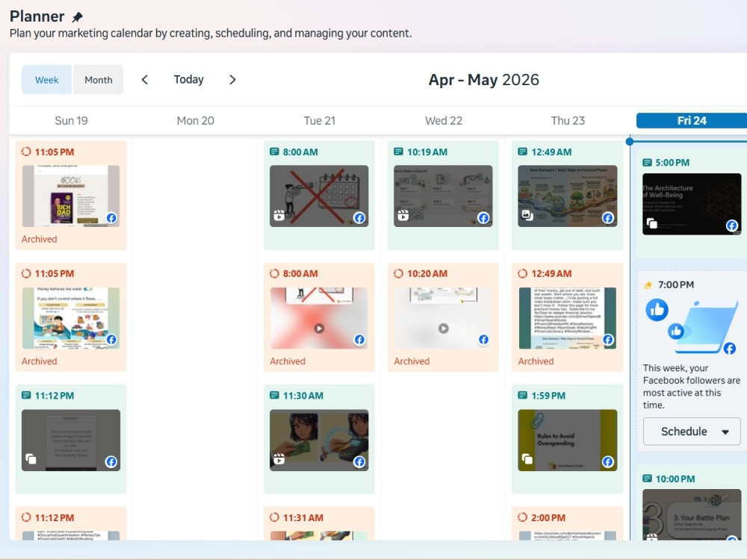Open Wednesday 10:20 AM archived video thumbnail
This screenshot has width=747, height=560.
tap(443, 317)
